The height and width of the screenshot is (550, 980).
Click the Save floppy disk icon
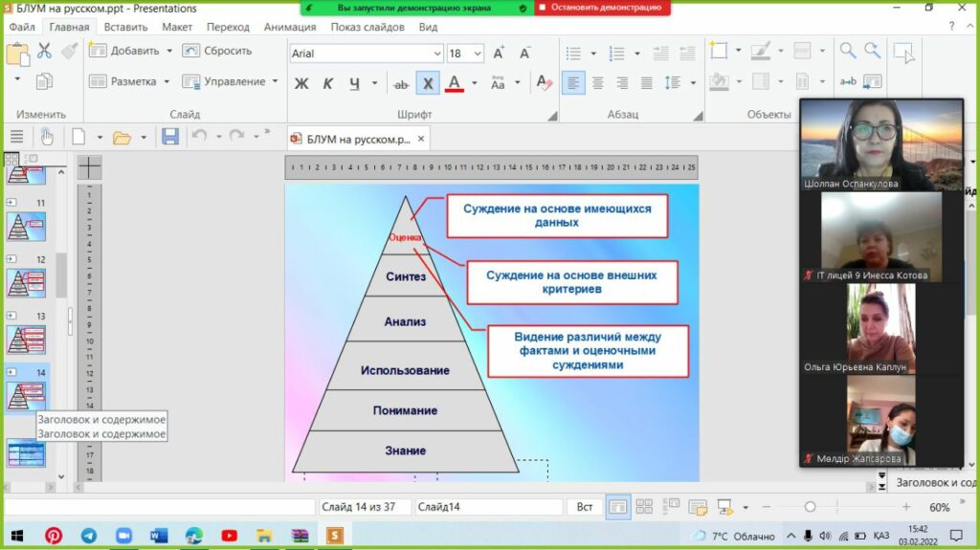tap(170, 137)
